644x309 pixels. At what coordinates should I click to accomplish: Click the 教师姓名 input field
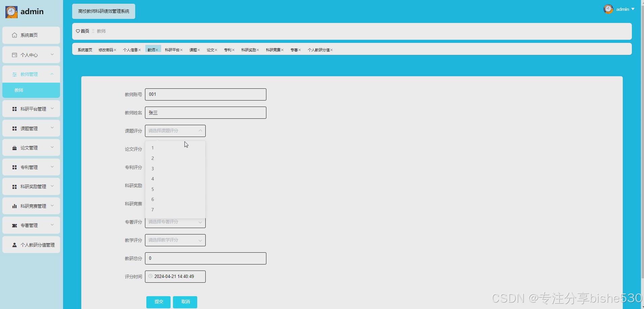click(x=206, y=113)
